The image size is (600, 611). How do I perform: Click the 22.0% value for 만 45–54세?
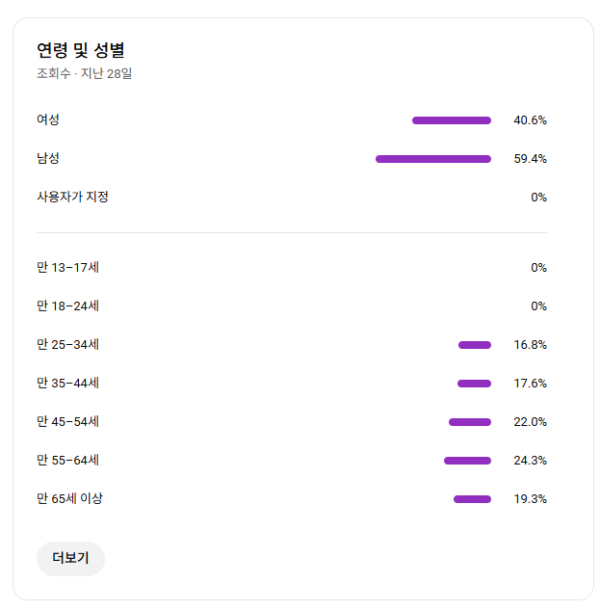click(x=530, y=422)
